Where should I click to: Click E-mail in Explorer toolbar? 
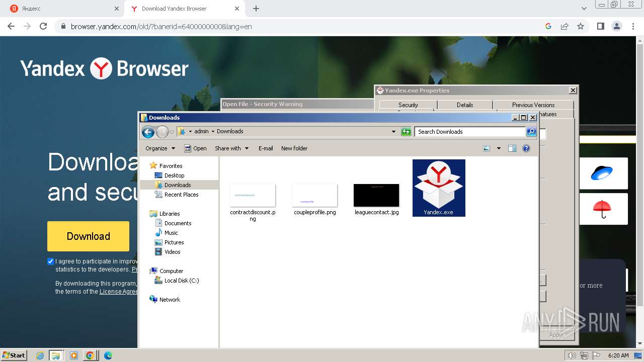click(x=266, y=148)
